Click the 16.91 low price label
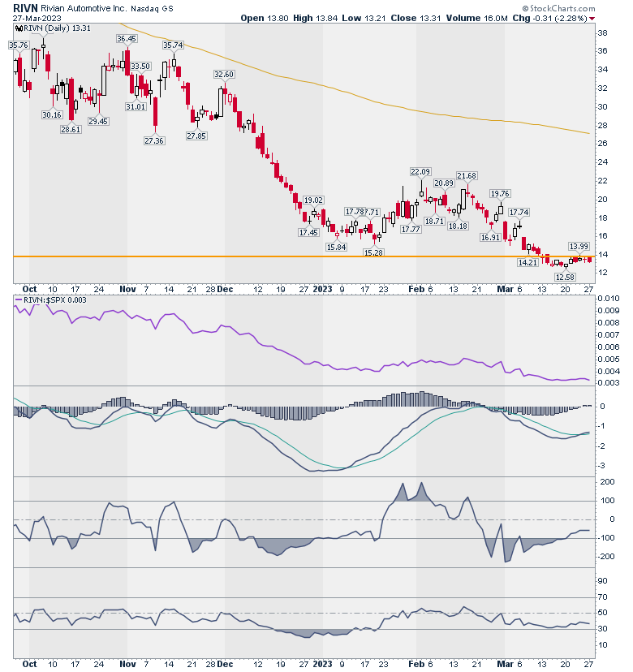Image resolution: width=633 pixels, height=672 pixels. pyautogui.click(x=490, y=237)
